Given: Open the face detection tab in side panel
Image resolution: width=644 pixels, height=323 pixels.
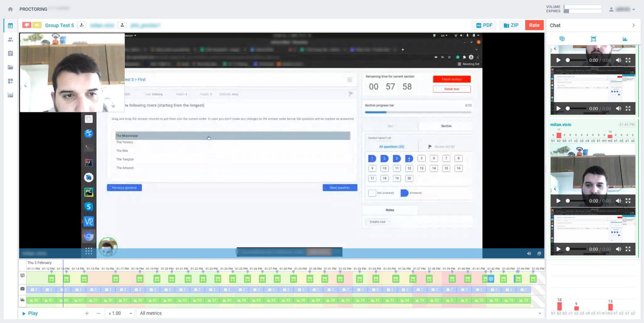Looking at the screenshot, I should 593,39.
